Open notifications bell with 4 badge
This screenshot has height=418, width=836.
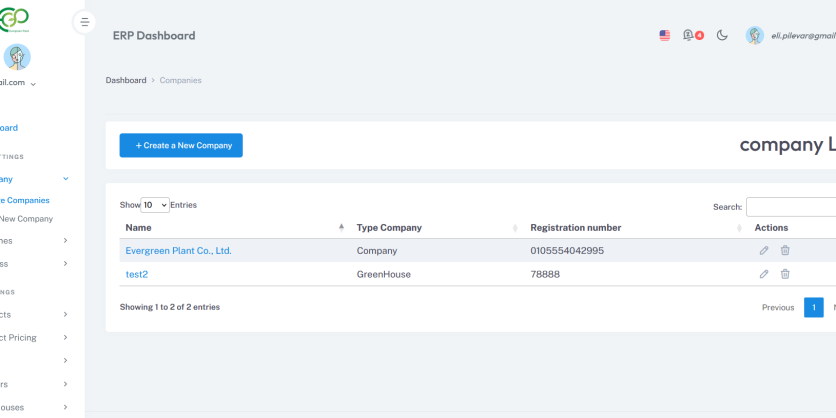(x=693, y=35)
